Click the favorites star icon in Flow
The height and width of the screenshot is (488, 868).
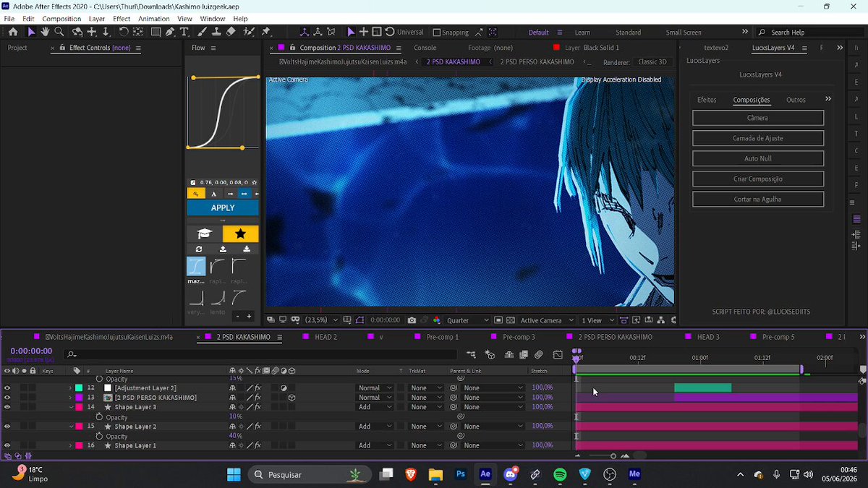(x=240, y=234)
